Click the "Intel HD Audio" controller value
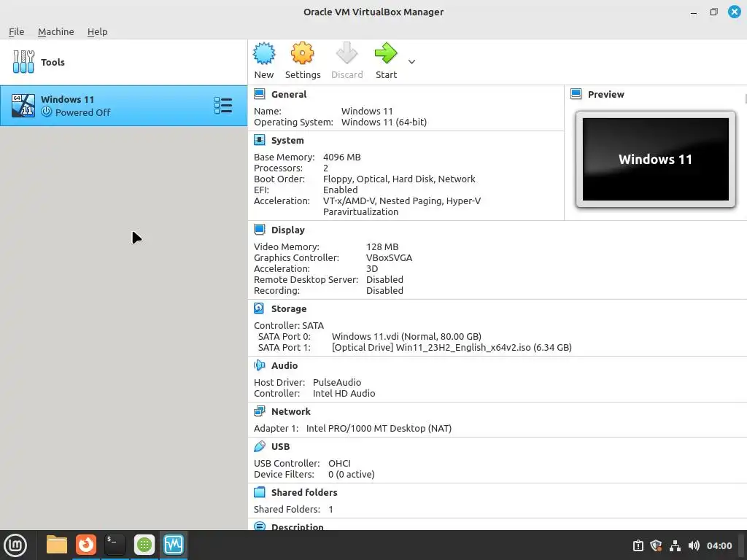Viewport: 747px width, 560px height. coord(344,393)
